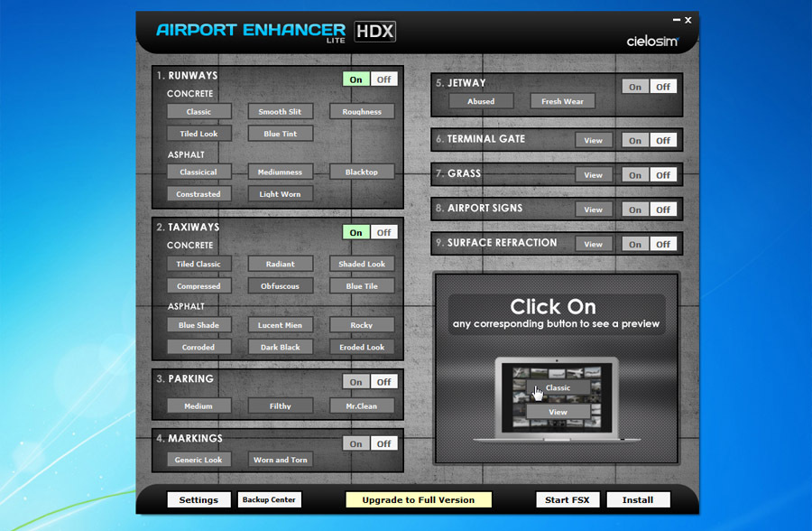Select Tiled Classic taxiway concrete
Screen dimensions: 812x531
198,264
